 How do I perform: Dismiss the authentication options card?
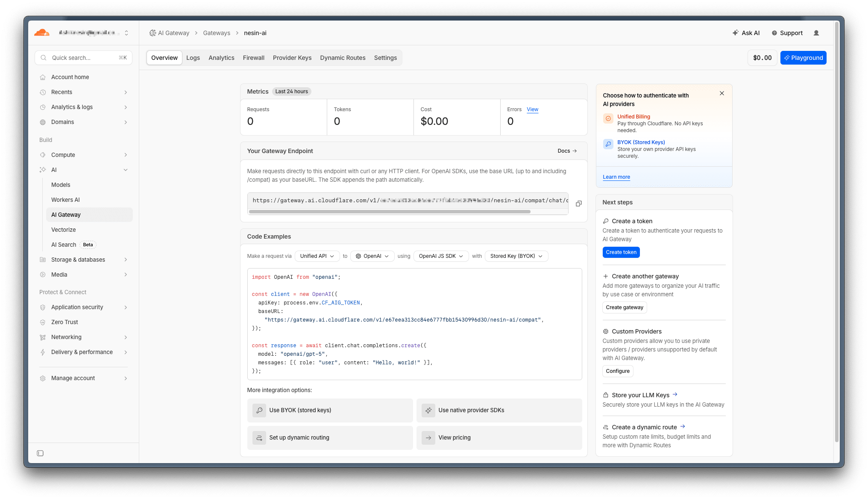click(x=721, y=93)
